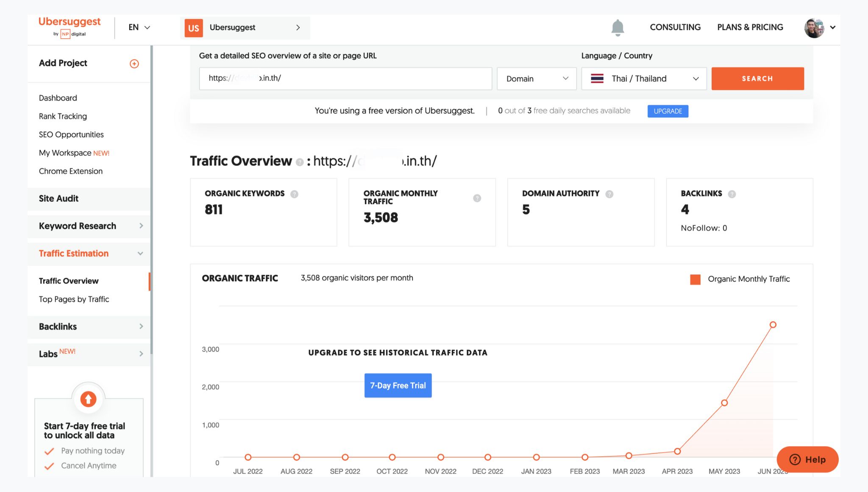The image size is (868, 492).
Task: Expand the Backlinks sidebar section
Action: 89,327
